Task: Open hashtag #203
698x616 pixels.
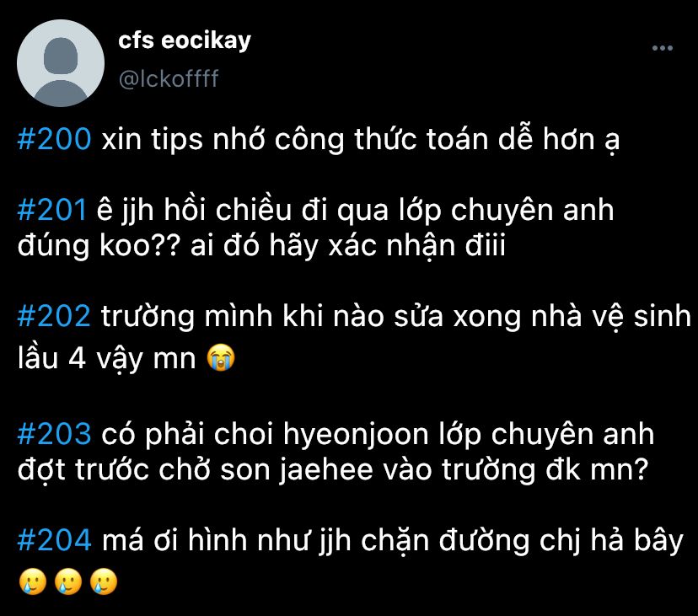Action: (54, 433)
